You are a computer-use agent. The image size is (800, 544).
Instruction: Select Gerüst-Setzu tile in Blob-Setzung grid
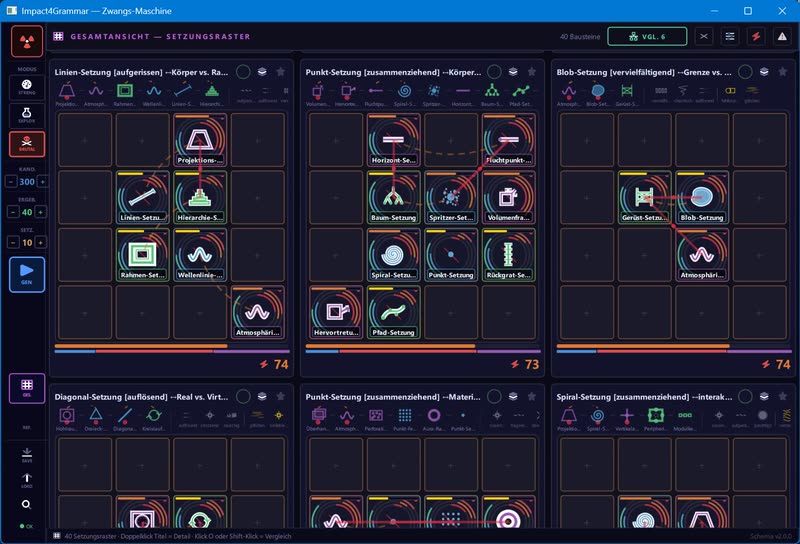[x=644, y=197]
